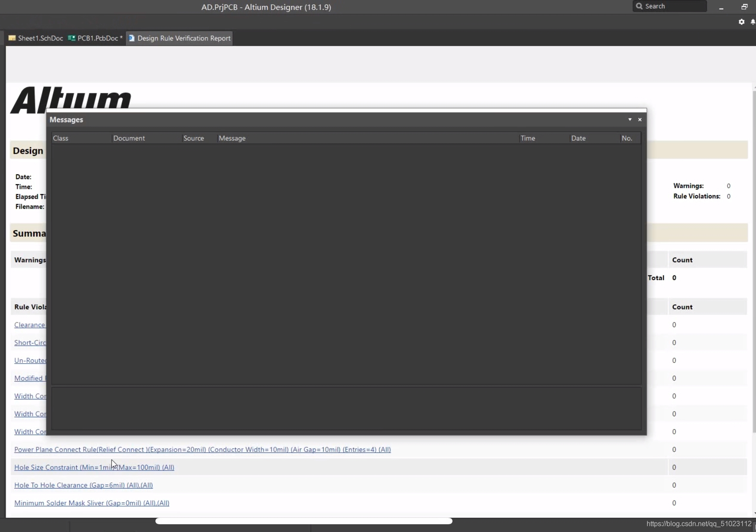Viewport: 756px width, 532px height.
Task: Sort messages by Source column
Action: 199,138
